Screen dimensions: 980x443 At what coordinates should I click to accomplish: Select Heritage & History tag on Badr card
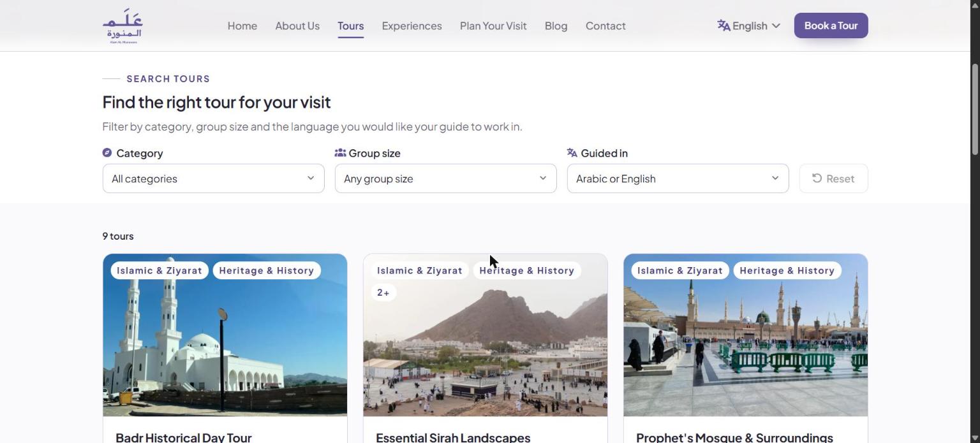267,270
